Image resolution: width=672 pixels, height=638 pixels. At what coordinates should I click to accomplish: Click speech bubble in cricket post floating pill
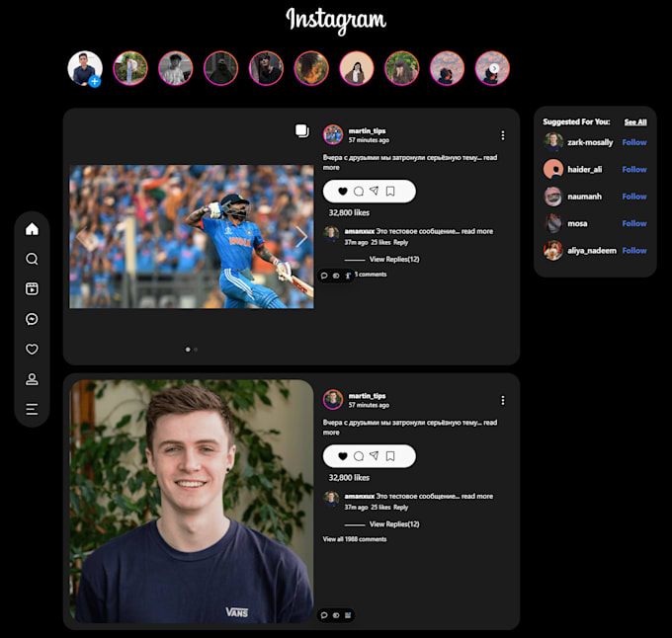coord(324,276)
